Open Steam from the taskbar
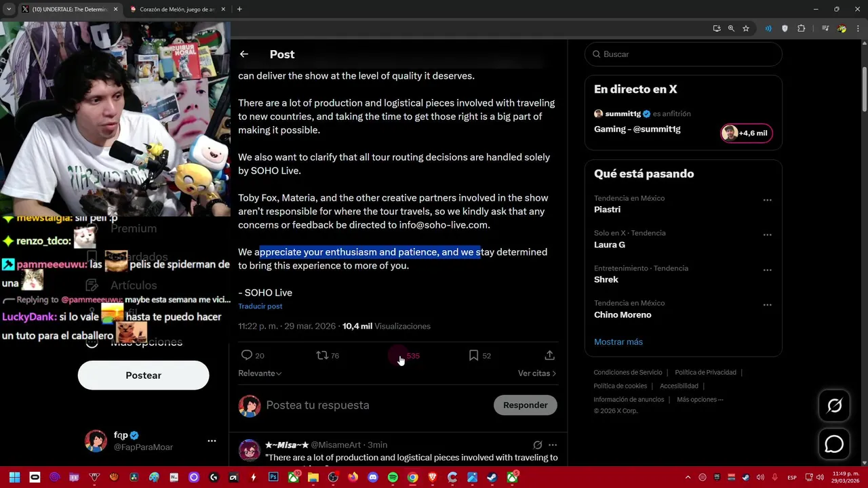The image size is (868, 488). (x=492, y=477)
